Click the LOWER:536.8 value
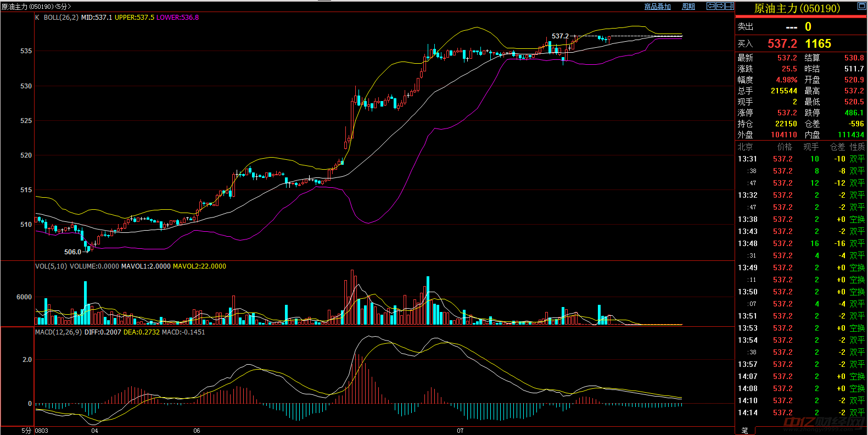868x435 pixels. [178, 18]
